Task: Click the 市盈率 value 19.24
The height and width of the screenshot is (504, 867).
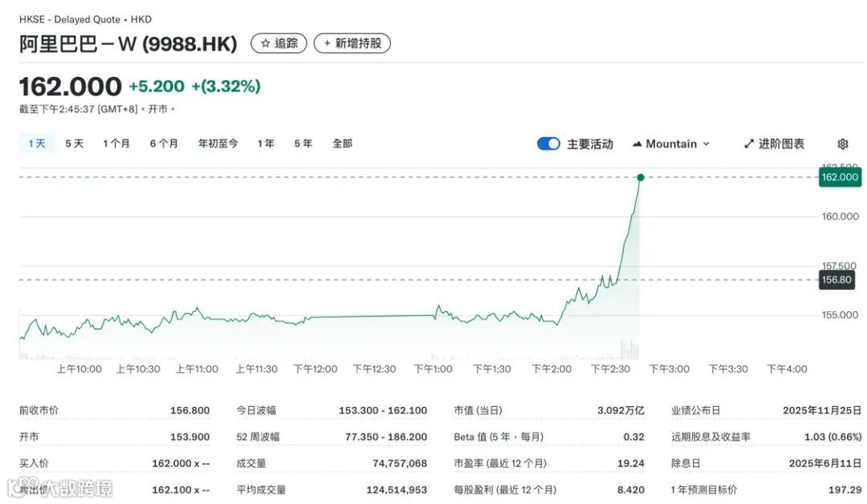Action: click(631, 463)
